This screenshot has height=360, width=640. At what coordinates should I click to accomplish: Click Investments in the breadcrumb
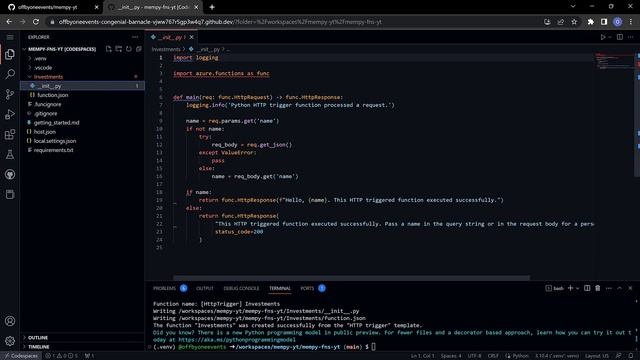point(166,49)
